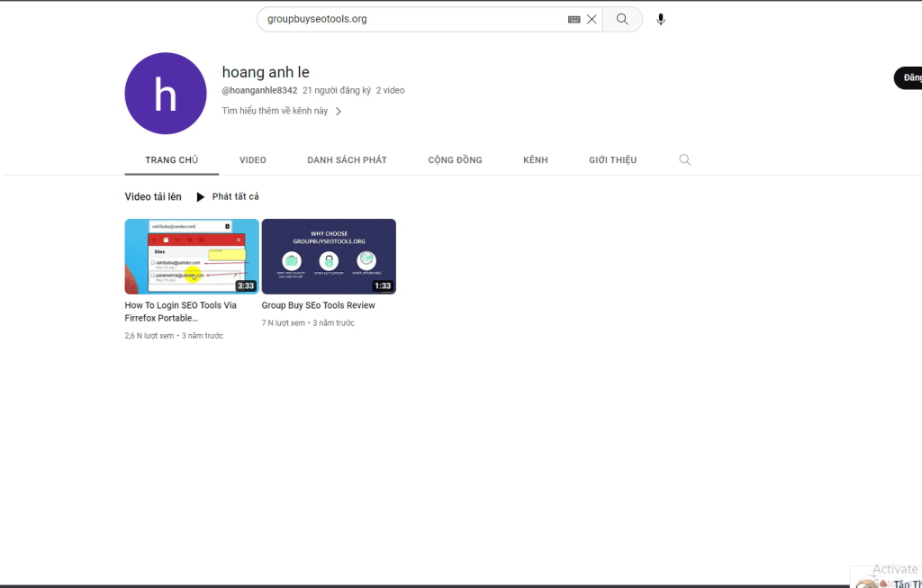Screen dimensions: 922x588
Task: Click the handle '@hoanganhle8342'
Action: pos(259,91)
